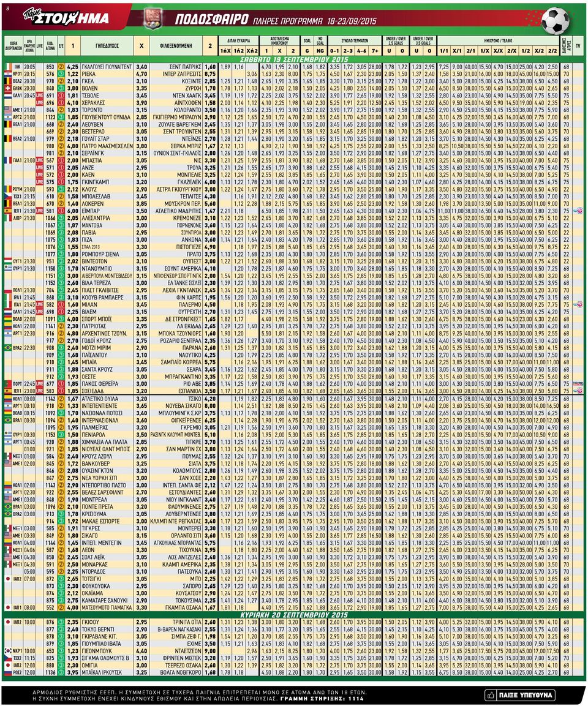Click the Spanish flag in the ΕΪΜΠΑΡ row

[7, 211]
